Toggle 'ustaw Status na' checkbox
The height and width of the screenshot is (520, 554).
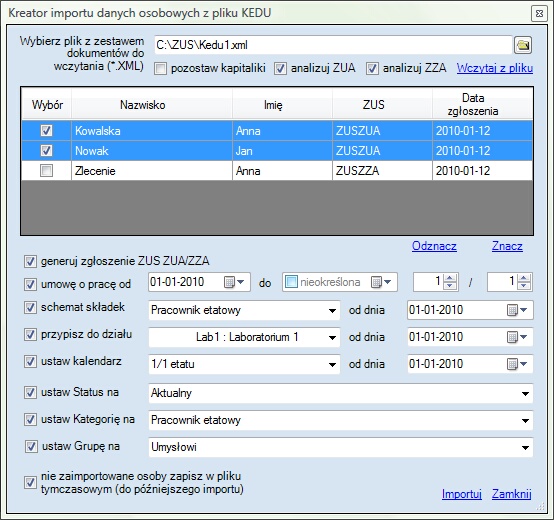[30, 392]
